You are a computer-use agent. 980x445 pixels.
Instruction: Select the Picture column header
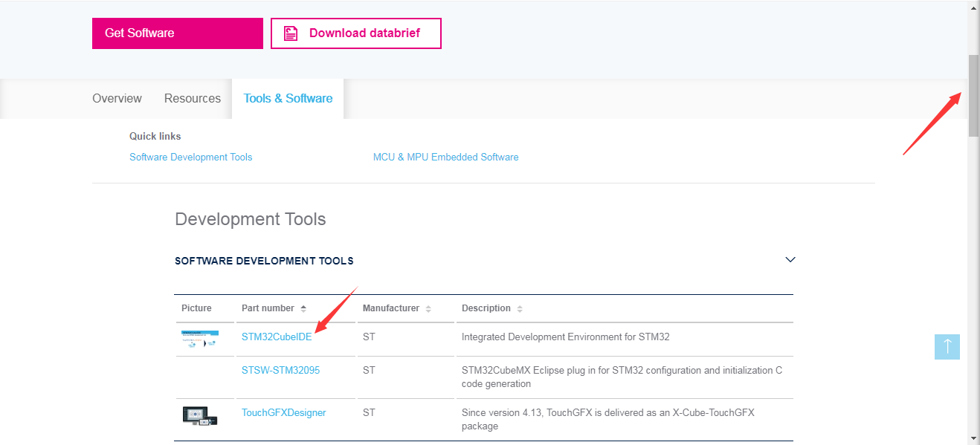[x=196, y=308]
